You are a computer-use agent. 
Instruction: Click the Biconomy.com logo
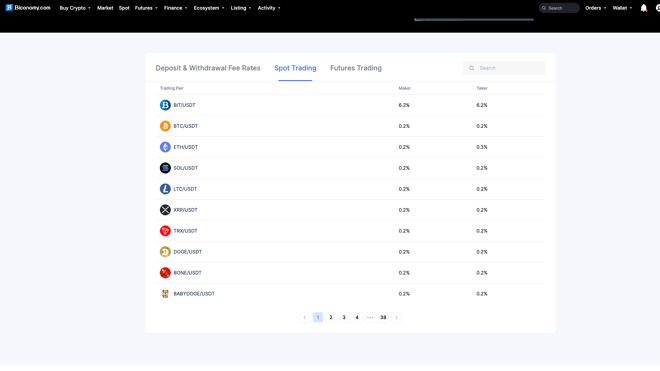click(28, 8)
